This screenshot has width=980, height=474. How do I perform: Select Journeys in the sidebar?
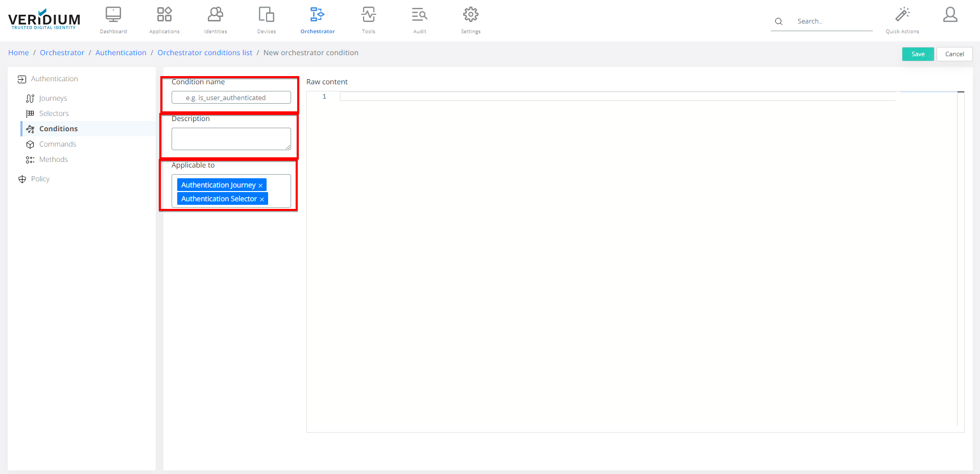click(53, 98)
